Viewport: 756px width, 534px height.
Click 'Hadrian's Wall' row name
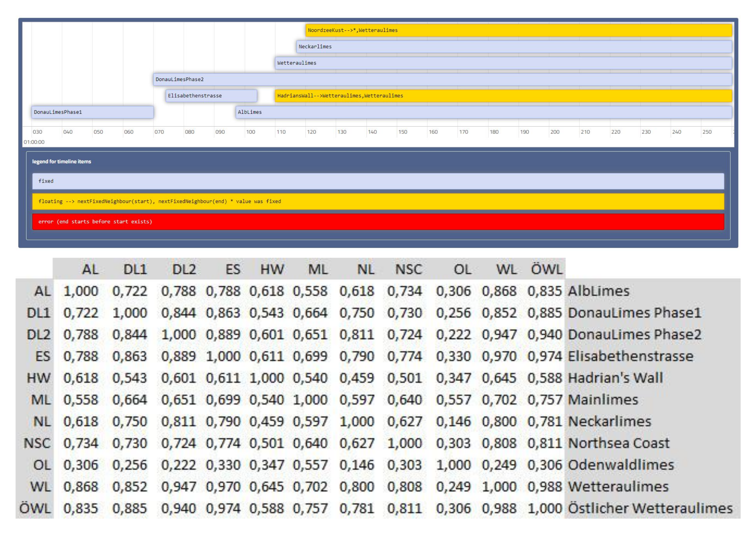click(615, 378)
